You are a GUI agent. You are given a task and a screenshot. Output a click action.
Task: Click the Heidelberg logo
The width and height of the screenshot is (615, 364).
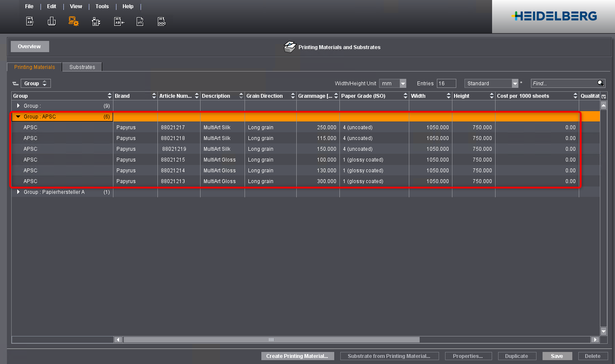pos(554,16)
